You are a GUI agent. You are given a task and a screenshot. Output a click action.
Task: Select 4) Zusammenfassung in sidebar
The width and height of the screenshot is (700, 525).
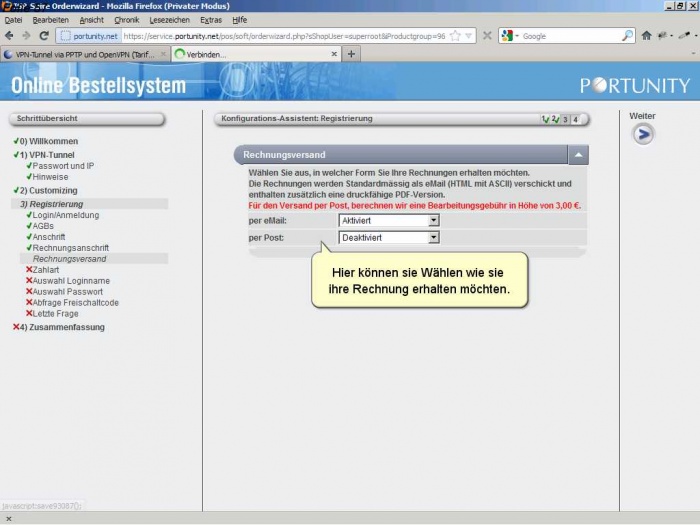[x=62, y=327]
